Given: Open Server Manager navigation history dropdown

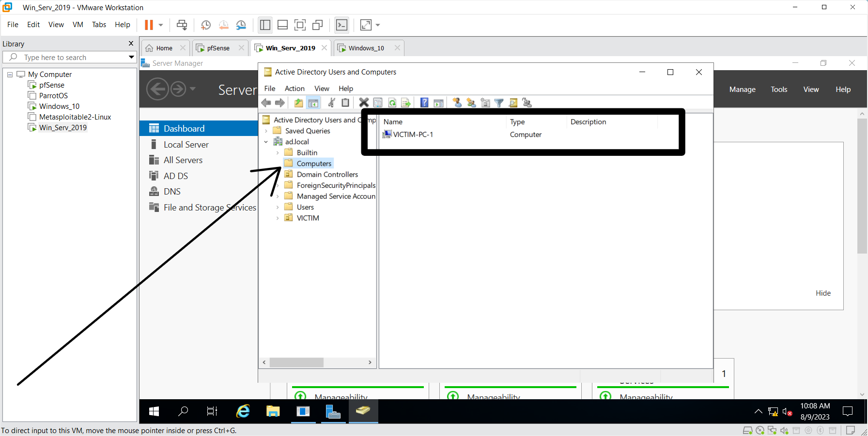Looking at the screenshot, I should [193, 89].
